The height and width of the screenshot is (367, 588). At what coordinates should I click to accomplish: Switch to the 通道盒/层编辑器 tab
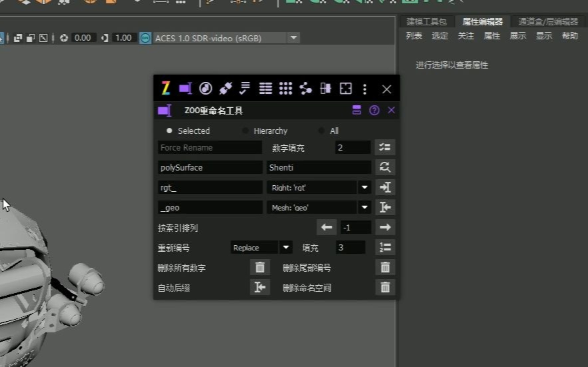[548, 21]
